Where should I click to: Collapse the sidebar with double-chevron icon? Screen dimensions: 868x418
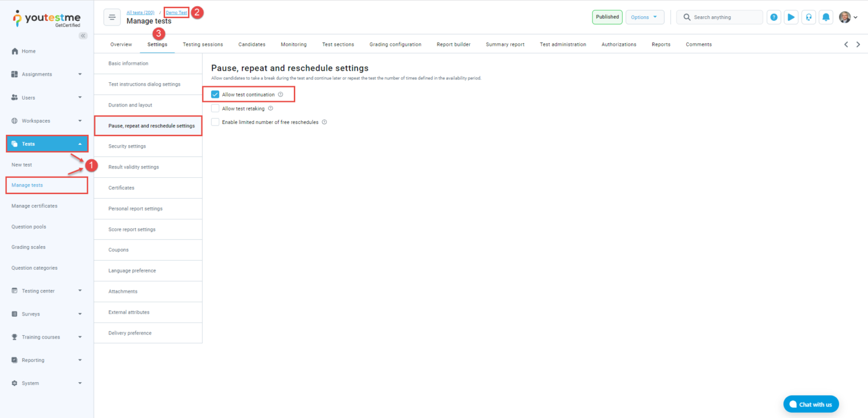coord(83,36)
